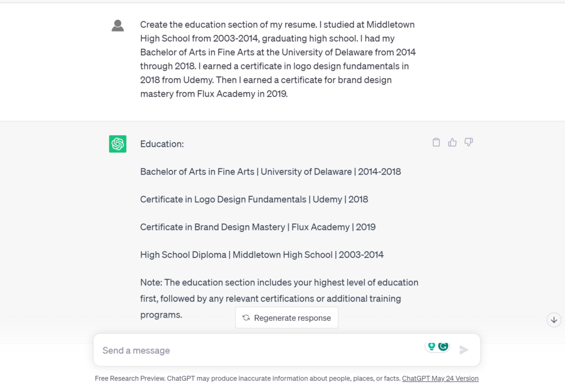Image resolution: width=565 pixels, height=392 pixels.
Task: Give the response a thumbs up
Action: pyautogui.click(x=452, y=142)
